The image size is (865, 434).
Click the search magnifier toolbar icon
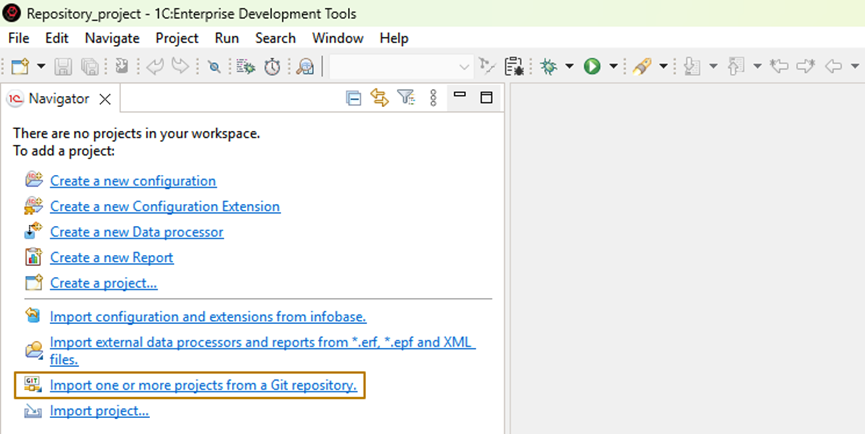(x=306, y=66)
